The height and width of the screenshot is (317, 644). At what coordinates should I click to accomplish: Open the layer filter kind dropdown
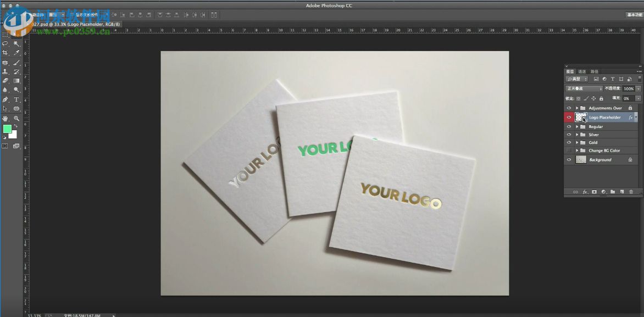576,79
